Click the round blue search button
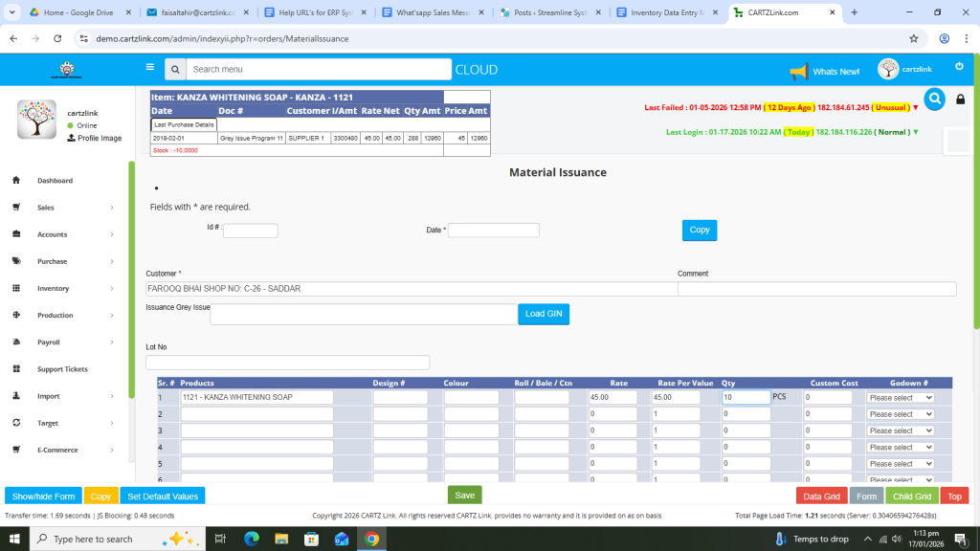980x551 pixels. pyautogui.click(x=934, y=99)
